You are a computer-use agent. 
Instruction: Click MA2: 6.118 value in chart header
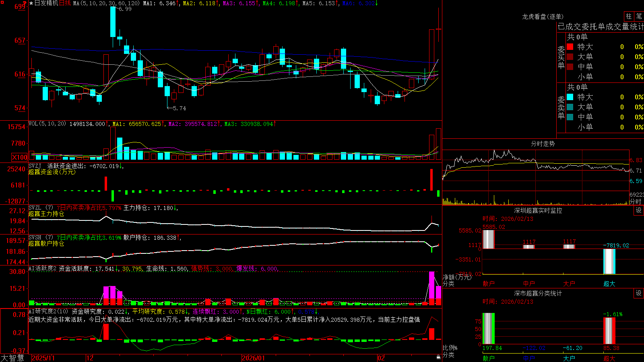[x=201, y=3]
